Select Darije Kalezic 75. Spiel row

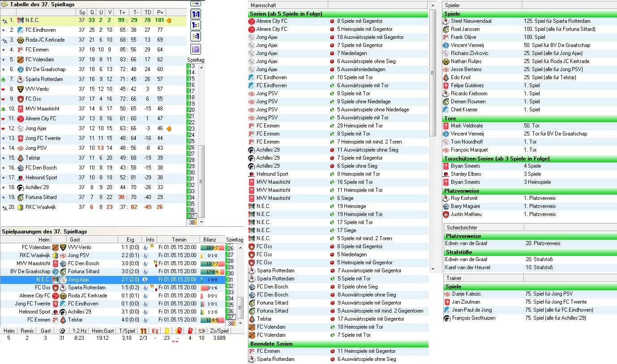(529, 294)
